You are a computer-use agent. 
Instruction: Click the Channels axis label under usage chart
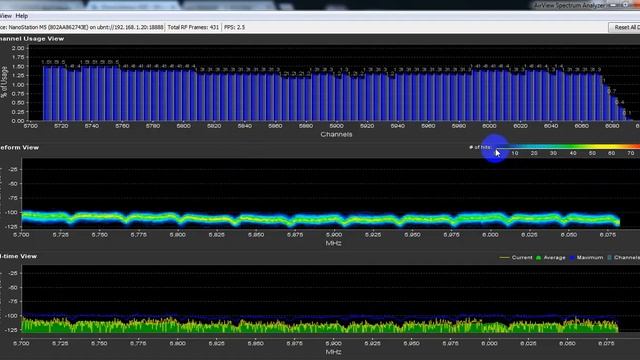click(336, 134)
